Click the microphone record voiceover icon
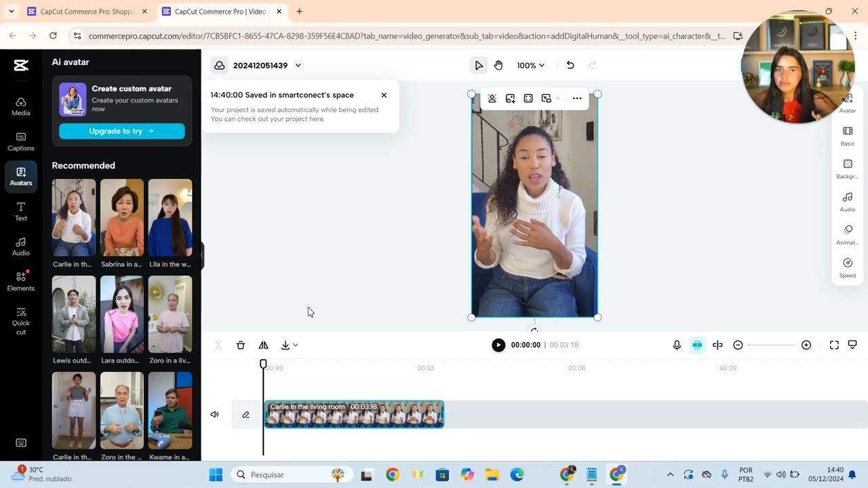 (677, 345)
